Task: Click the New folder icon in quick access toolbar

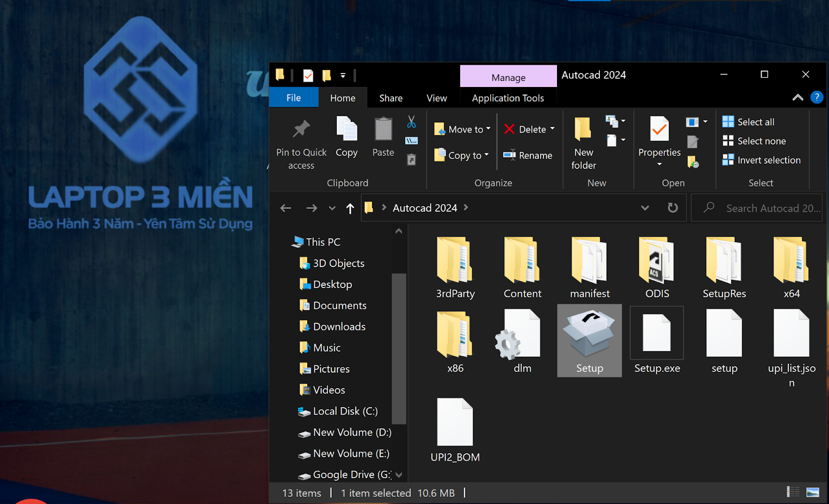Action: click(326, 76)
